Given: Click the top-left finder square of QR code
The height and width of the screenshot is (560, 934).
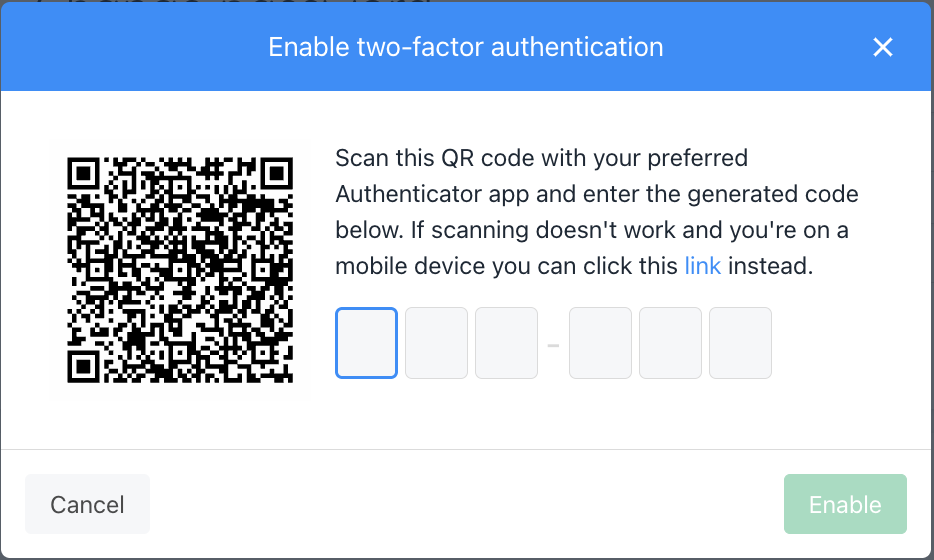Looking at the screenshot, I should tap(83, 174).
